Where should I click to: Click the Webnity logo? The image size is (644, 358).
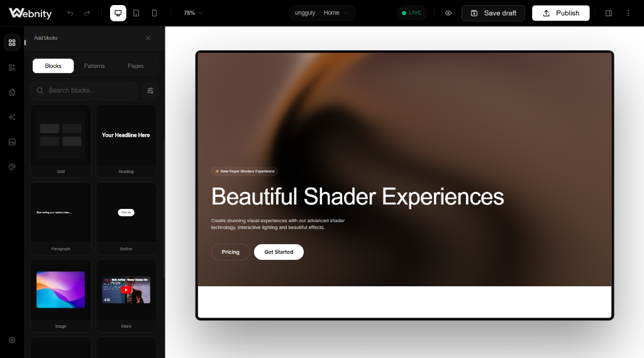(x=30, y=13)
